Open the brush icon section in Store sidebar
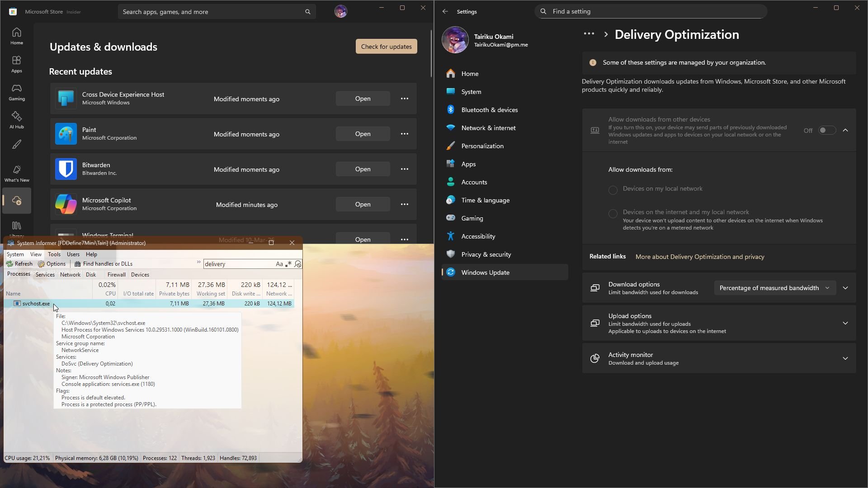Viewport: 868px width, 488px height. pos(17,145)
